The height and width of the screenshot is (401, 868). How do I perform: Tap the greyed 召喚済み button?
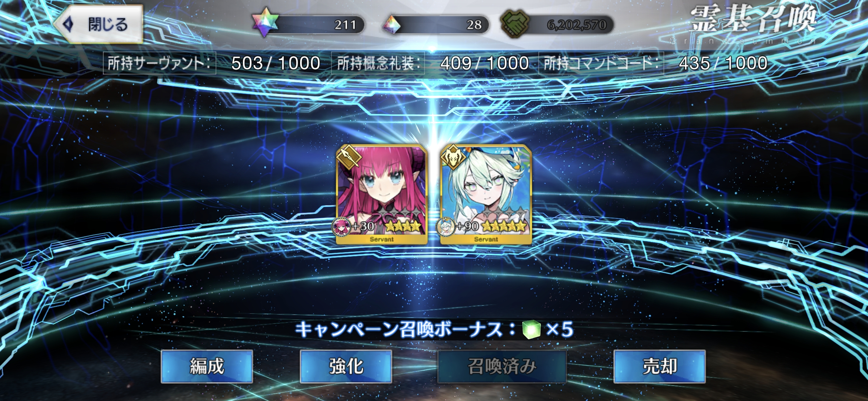(502, 366)
